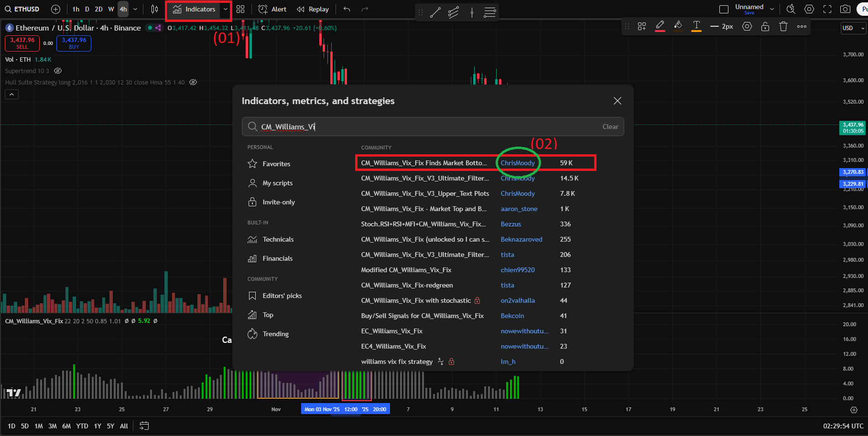This screenshot has width=868, height=436.
Task: Hide the Hull Suite Strategy indicator
Action: 193,82
